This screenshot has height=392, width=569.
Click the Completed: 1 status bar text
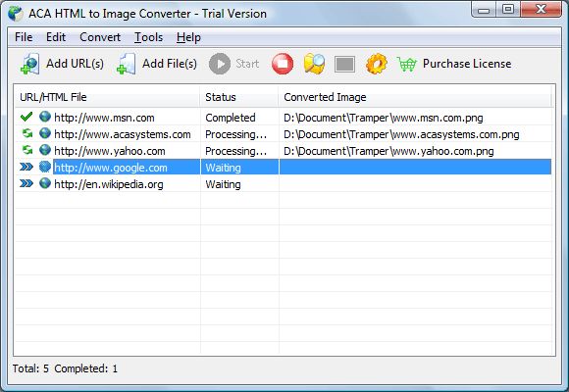coord(86,368)
